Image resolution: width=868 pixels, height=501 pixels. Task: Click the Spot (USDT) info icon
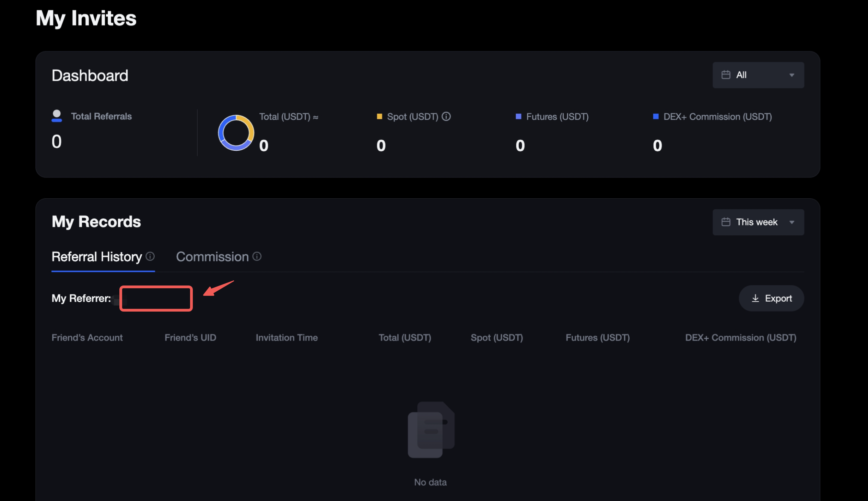pyautogui.click(x=446, y=117)
